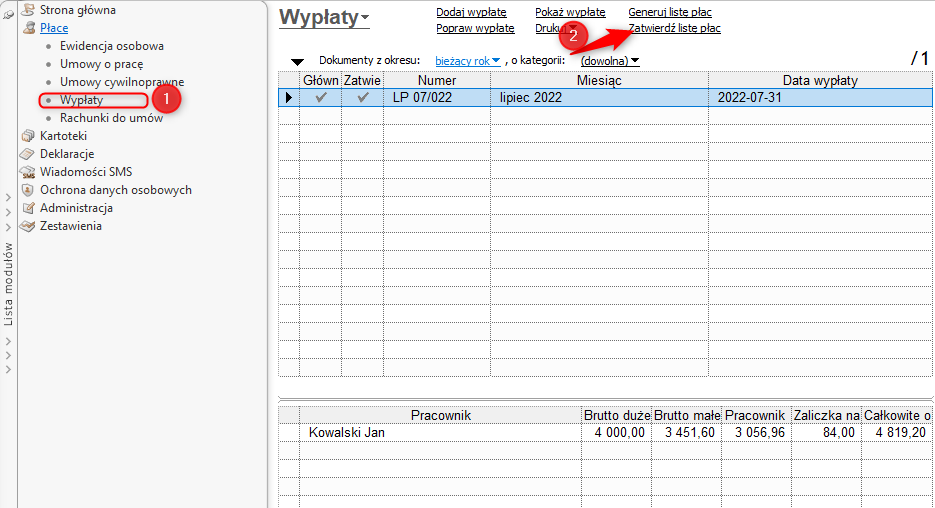Open the Zestawienia module
Image resolution: width=935 pixels, height=508 pixels.
tap(70, 226)
